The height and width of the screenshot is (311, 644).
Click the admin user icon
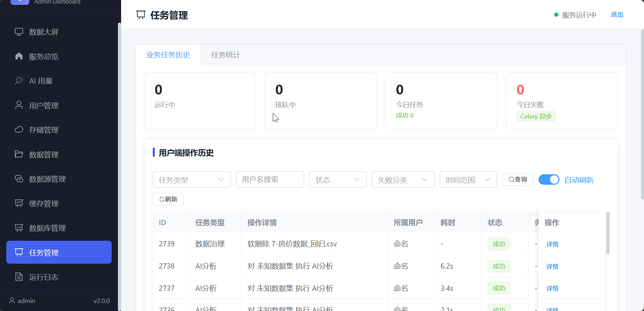[12, 301]
